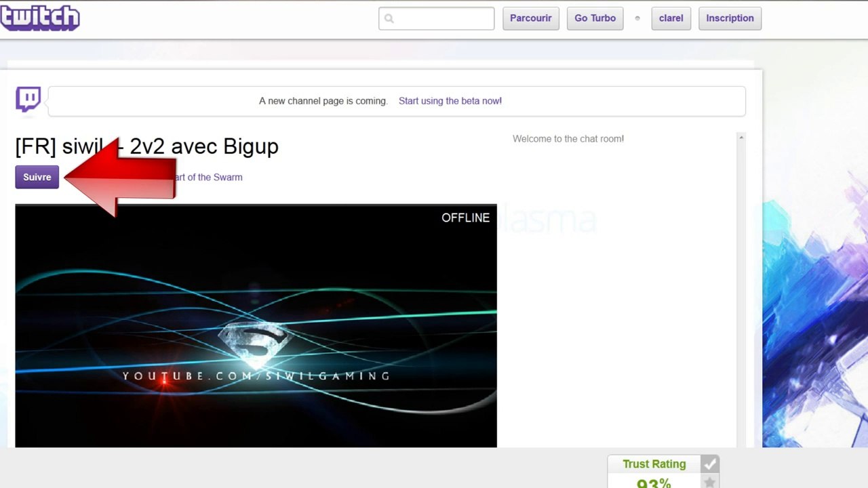Click the offline video player banner
The image size is (868, 488).
(256, 326)
